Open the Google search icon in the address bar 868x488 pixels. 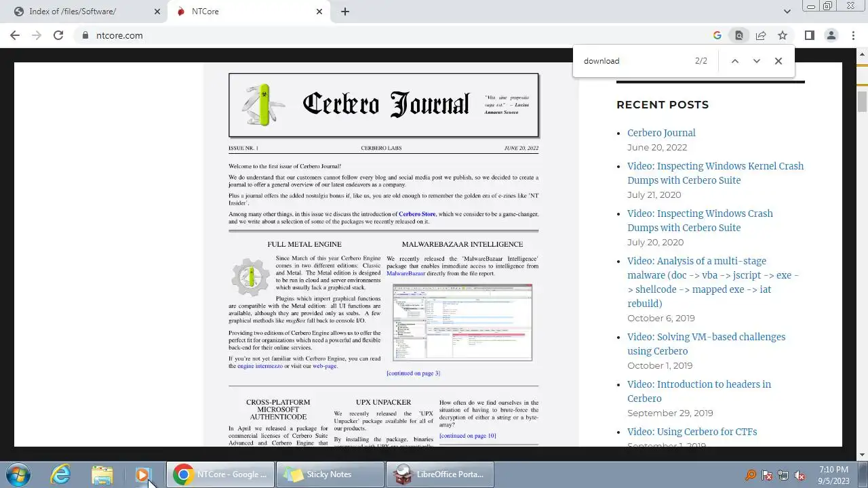click(x=717, y=35)
